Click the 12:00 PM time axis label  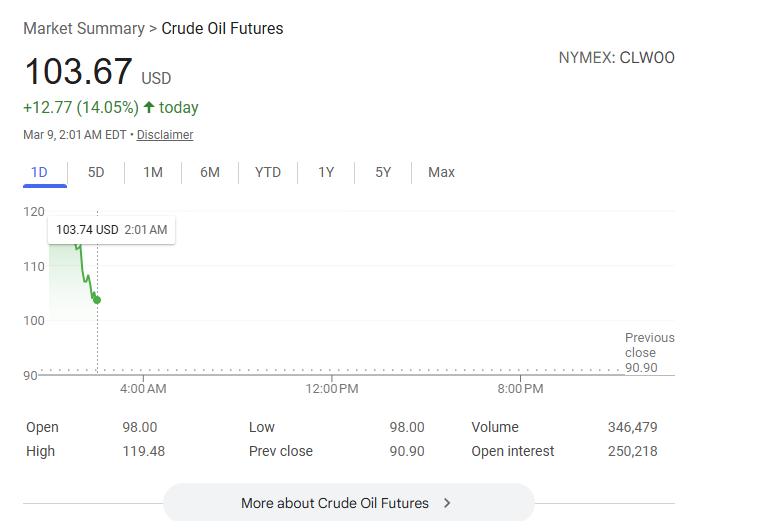click(x=330, y=388)
